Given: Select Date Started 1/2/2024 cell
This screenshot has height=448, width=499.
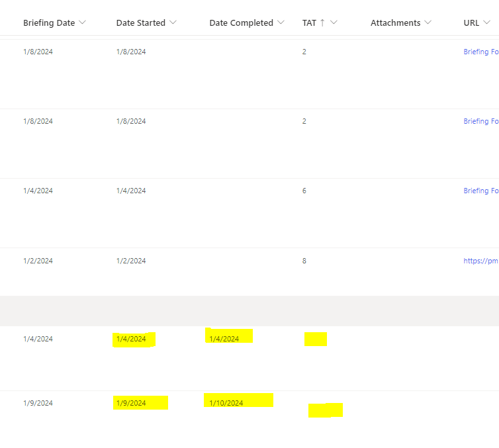Looking at the screenshot, I should 131,261.
